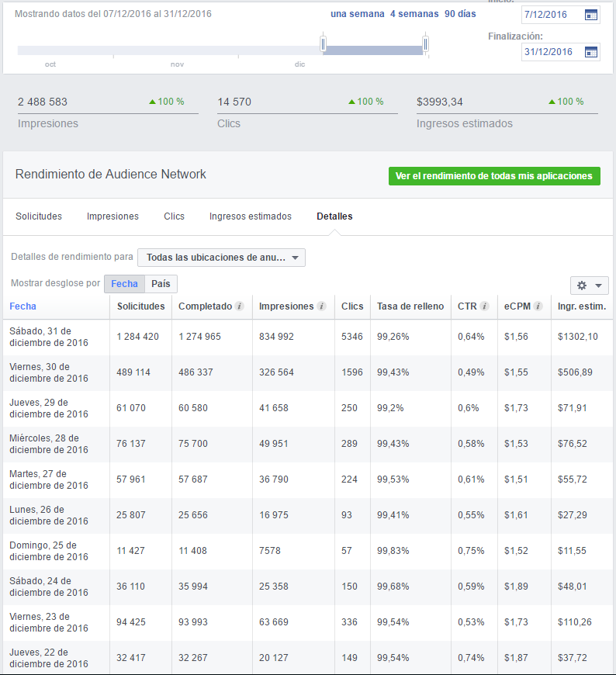Screen dimensions: 616x675
Task: Select the Viernes, 23 de diciembre row date
Action: (49, 623)
